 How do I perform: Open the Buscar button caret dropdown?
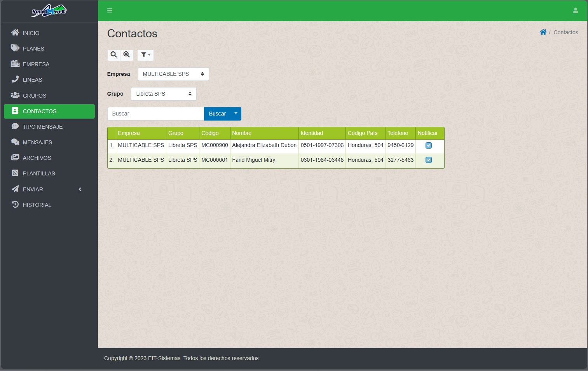[x=236, y=114]
